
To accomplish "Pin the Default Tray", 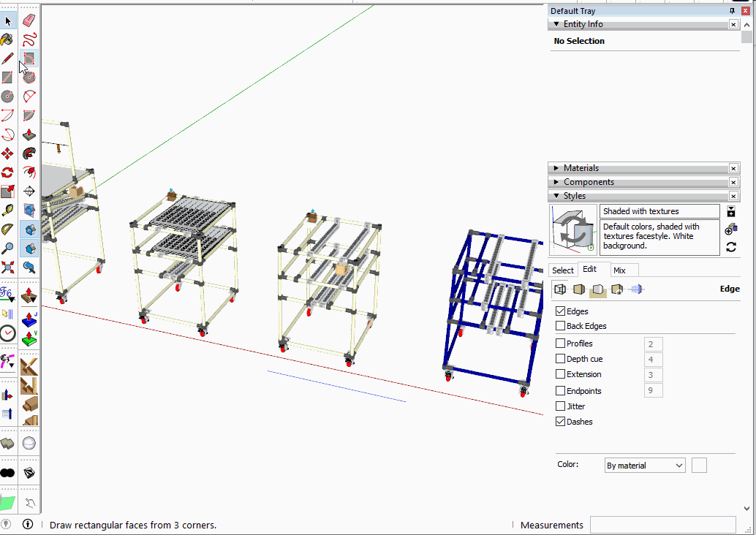I will coord(732,11).
